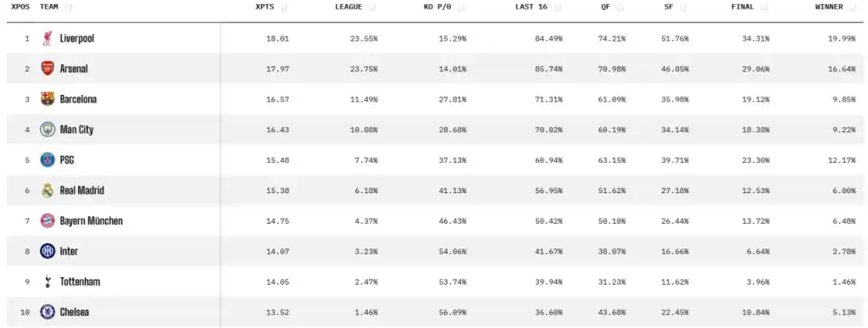This screenshot has width=868, height=328.
Task: Click the Inter club crest
Action: 47,251
